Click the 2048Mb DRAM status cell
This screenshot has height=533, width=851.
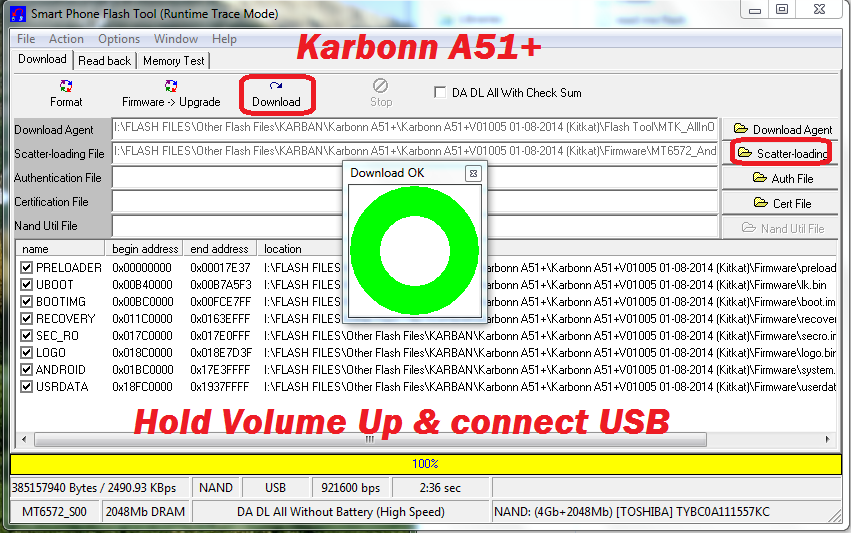[145, 511]
